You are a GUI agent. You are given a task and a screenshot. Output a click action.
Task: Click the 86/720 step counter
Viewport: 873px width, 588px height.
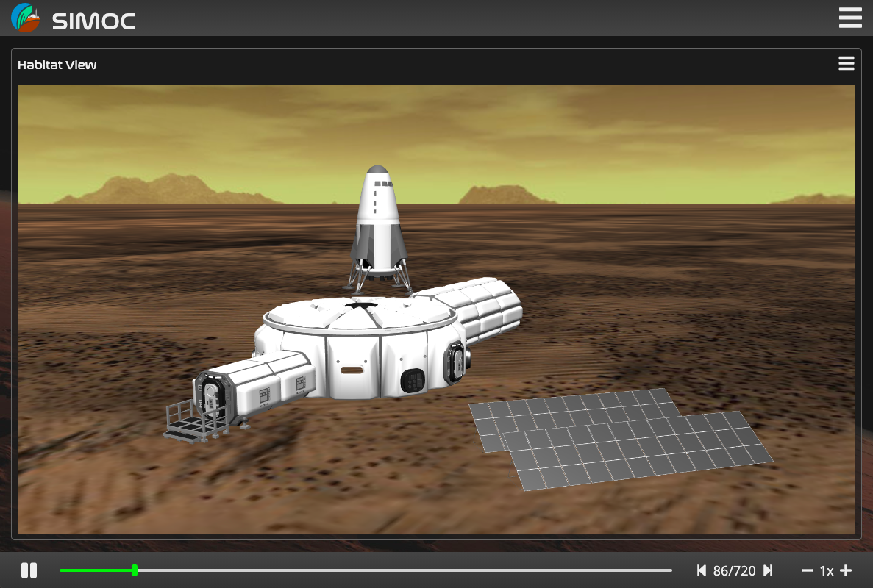click(734, 570)
